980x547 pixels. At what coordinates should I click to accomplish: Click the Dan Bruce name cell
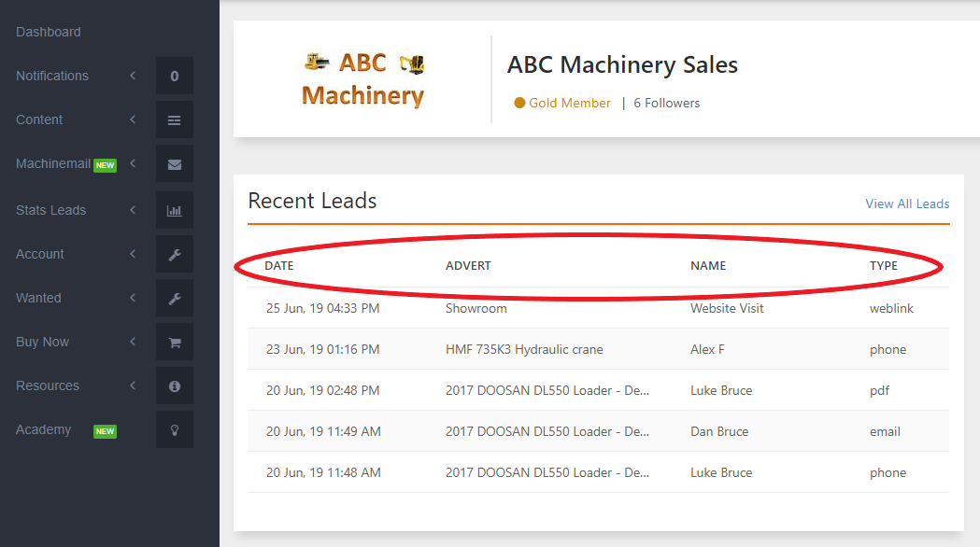click(x=719, y=431)
